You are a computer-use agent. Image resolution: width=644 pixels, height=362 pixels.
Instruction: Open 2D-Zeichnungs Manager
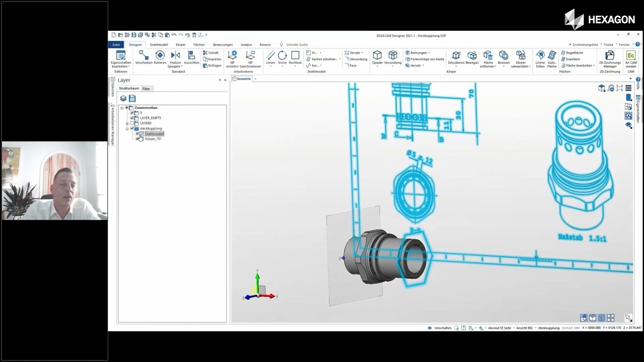coord(610,59)
